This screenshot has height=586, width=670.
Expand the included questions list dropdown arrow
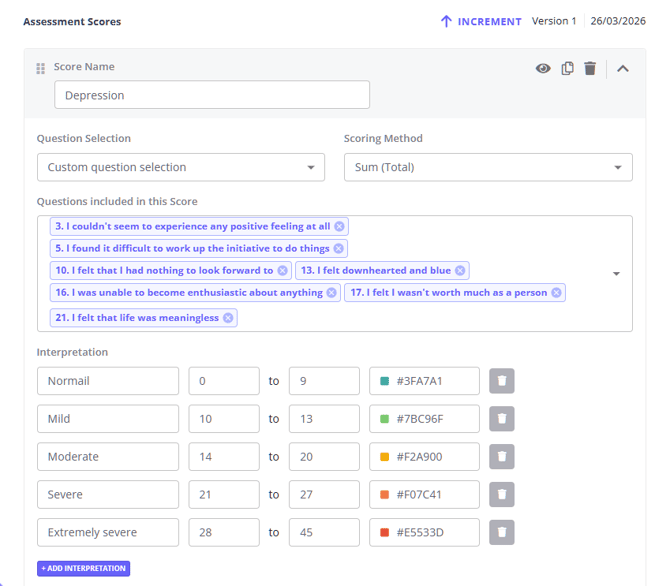[616, 273]
